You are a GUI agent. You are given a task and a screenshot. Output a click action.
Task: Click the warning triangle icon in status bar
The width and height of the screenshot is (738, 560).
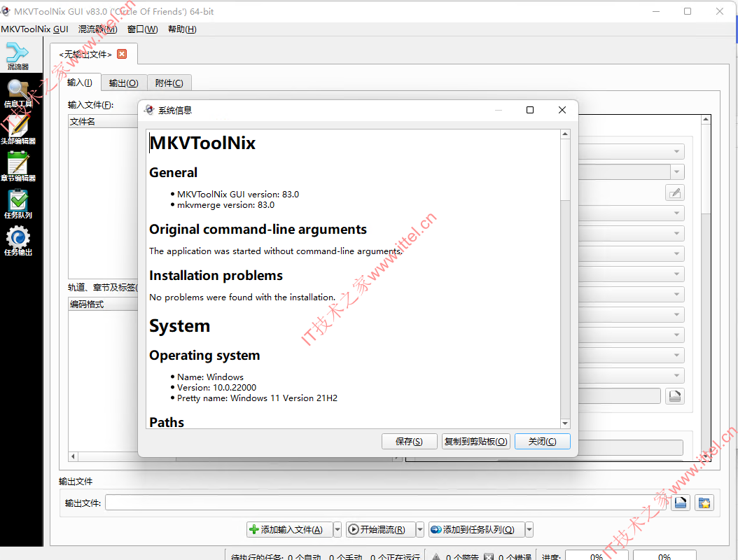(436, 556)
